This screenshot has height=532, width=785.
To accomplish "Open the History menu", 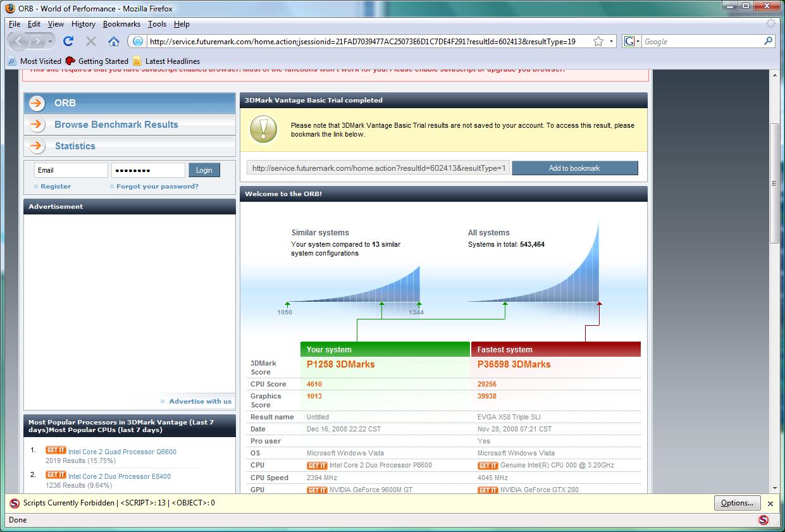I will [83, 24].
